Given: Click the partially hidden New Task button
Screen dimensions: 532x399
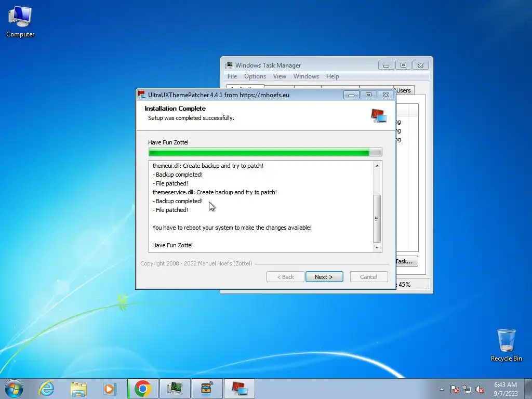Looking at the screenshot, I should 406,261.
